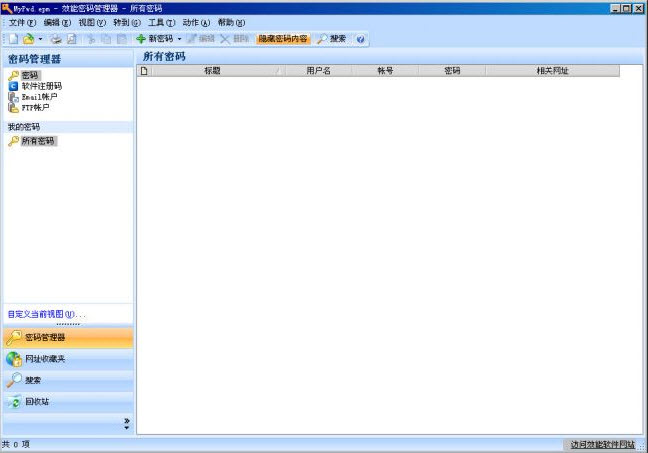Image resolution: width=648 pixels, height=453 pixels.
Task: Click the 编辑 edit toolbar button
Action: 201,39
